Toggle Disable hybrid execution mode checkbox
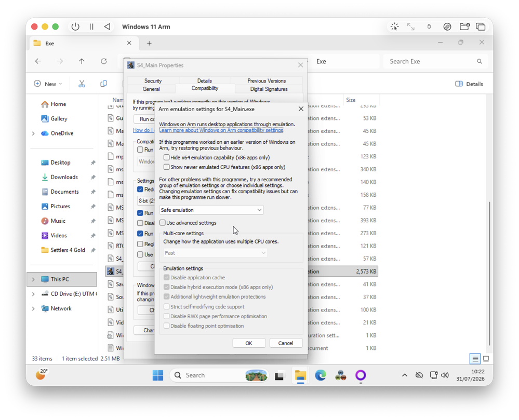 click(166, 287)
